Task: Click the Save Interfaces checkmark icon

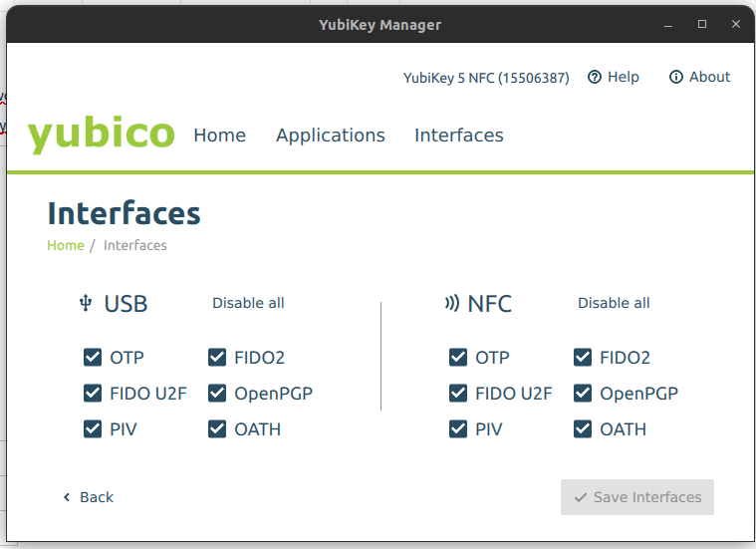Action: pyautogui.click(x=581, y=497)
